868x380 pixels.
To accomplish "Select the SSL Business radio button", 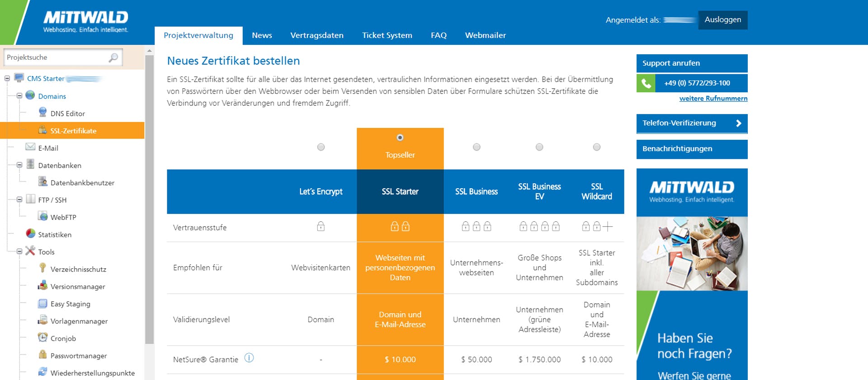I will [x=476, y=147].
